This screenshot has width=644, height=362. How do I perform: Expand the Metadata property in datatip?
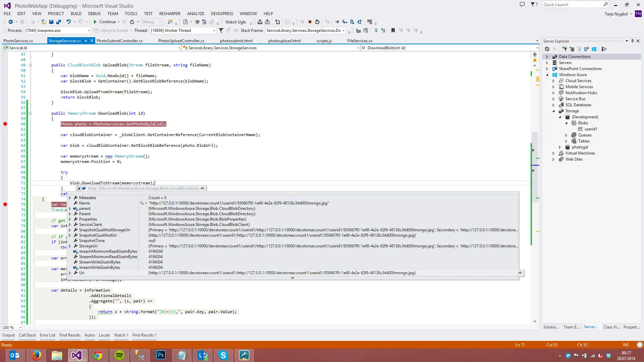coord(70,198)
